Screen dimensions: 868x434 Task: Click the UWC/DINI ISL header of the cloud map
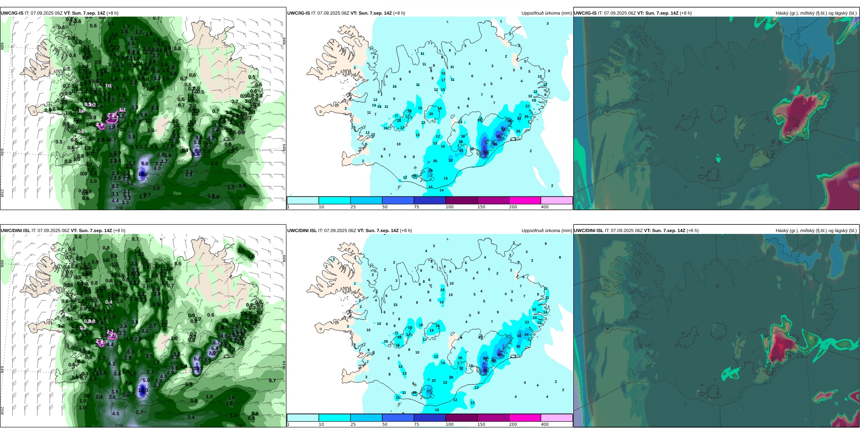(x=636, y=231)
